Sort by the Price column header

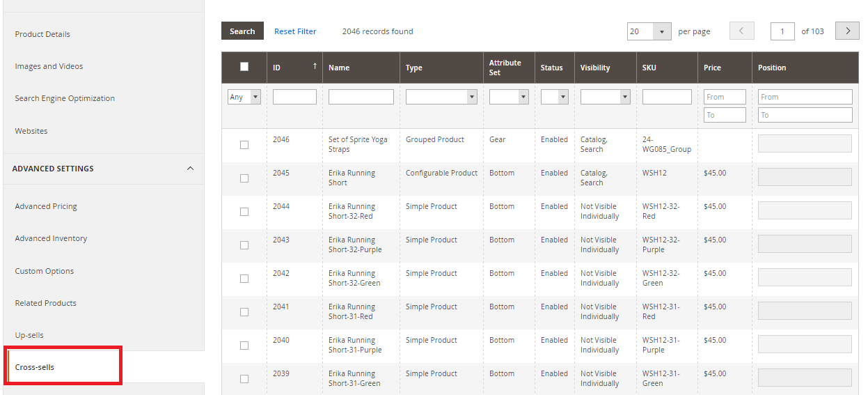[712, 68]
